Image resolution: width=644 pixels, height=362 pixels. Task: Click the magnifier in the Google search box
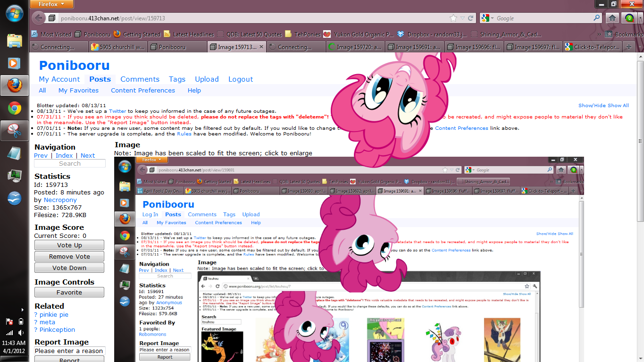(x=597, y=18)
